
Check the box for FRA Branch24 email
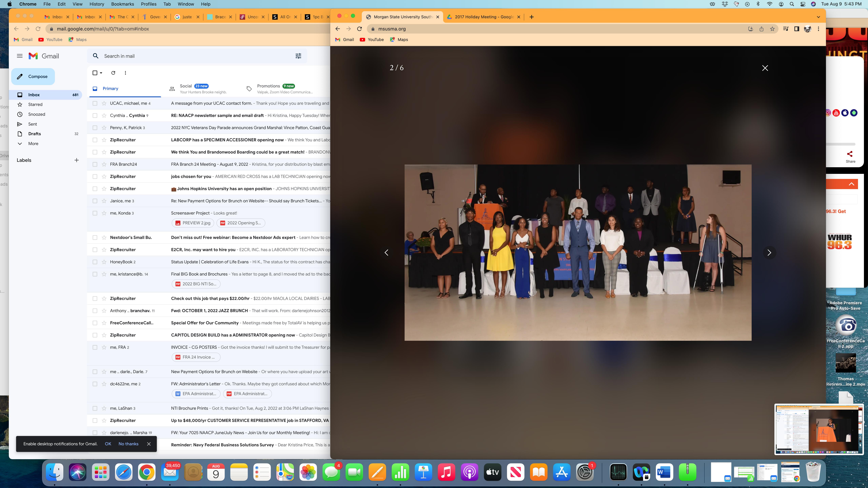[95, 164]
